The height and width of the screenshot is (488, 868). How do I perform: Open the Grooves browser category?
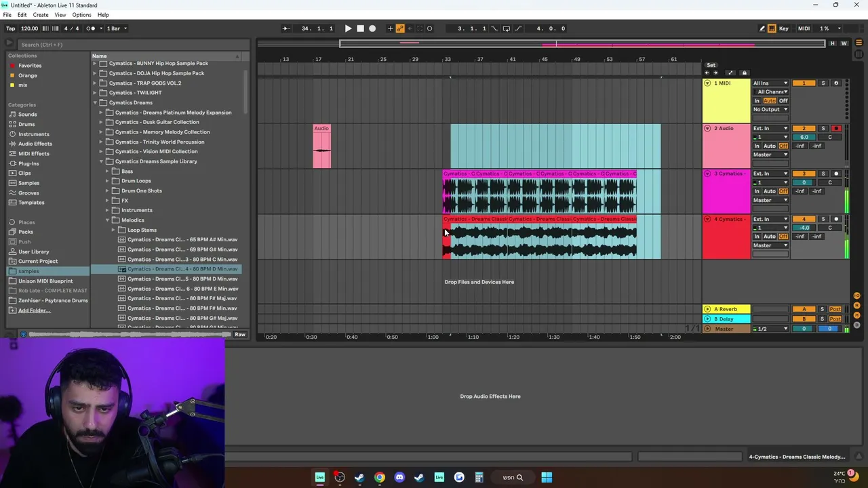[28, 192]
